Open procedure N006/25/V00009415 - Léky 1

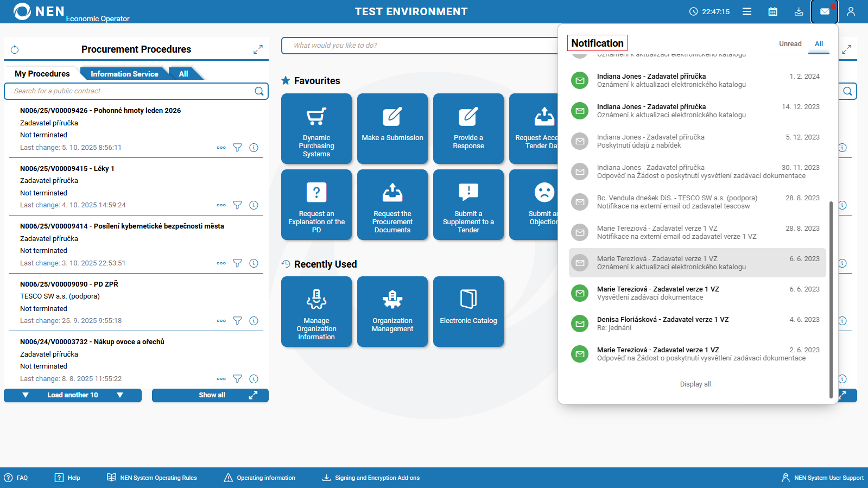pos(67,169)
